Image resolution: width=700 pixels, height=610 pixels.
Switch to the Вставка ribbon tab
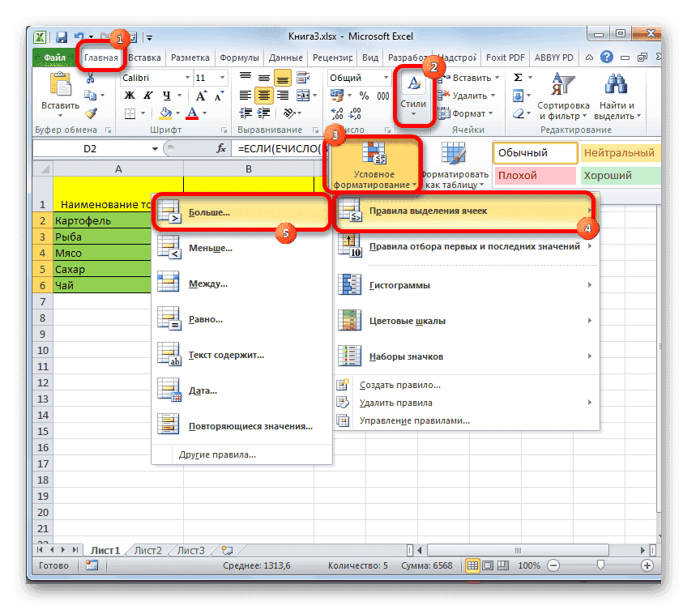[143, 58]
